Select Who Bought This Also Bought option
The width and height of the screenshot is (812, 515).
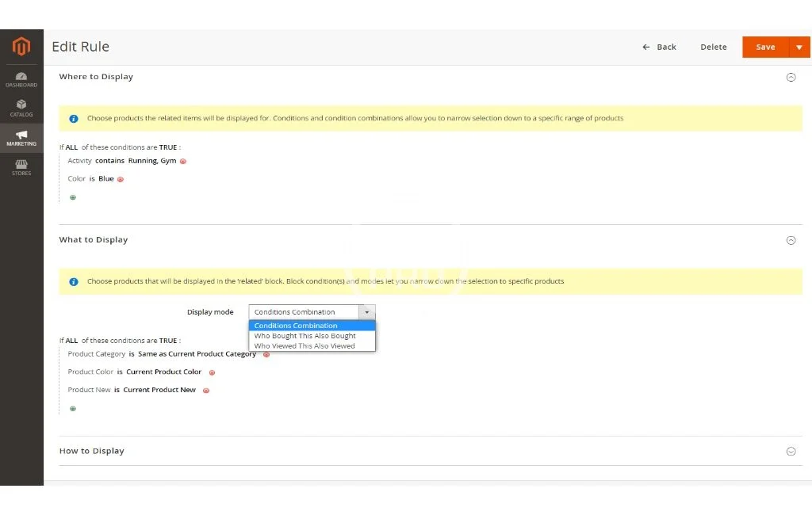click(304, 336)
